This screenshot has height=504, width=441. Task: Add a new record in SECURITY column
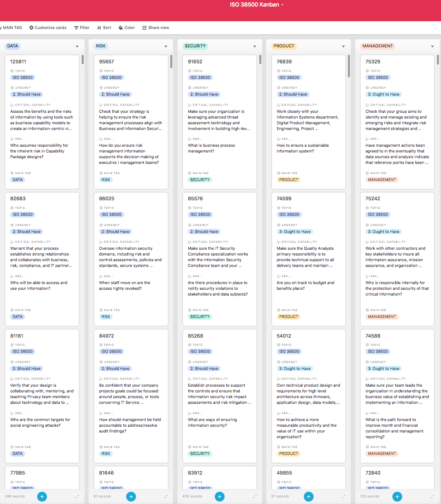click(x=220, y=497)
